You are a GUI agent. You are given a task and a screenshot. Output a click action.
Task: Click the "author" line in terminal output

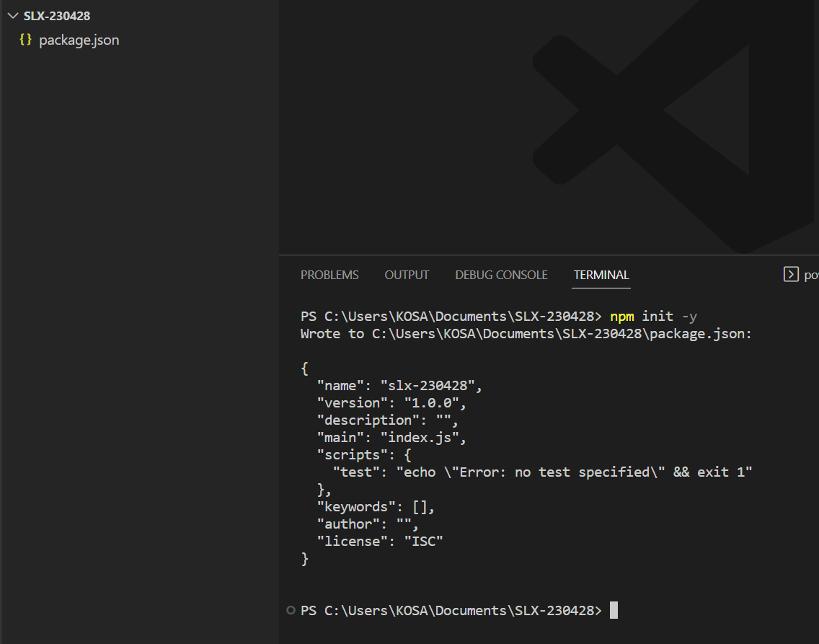click(x=368, y=524)
